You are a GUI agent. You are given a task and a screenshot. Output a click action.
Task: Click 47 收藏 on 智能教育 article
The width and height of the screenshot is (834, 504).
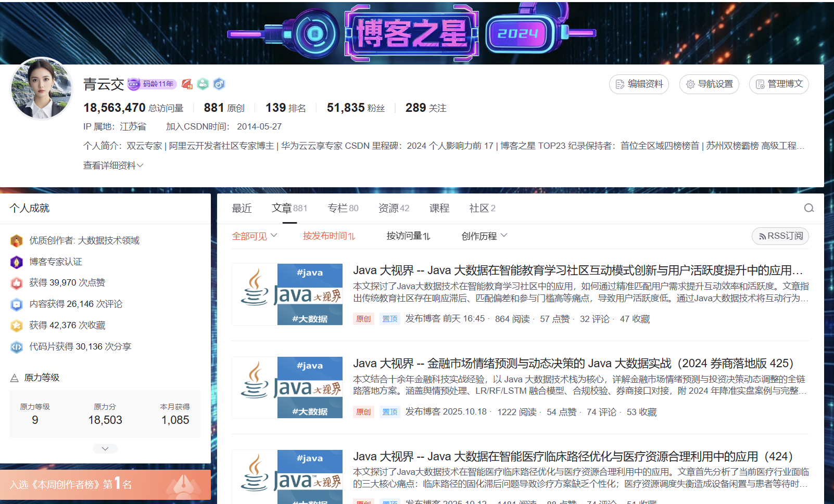[635, 319]
